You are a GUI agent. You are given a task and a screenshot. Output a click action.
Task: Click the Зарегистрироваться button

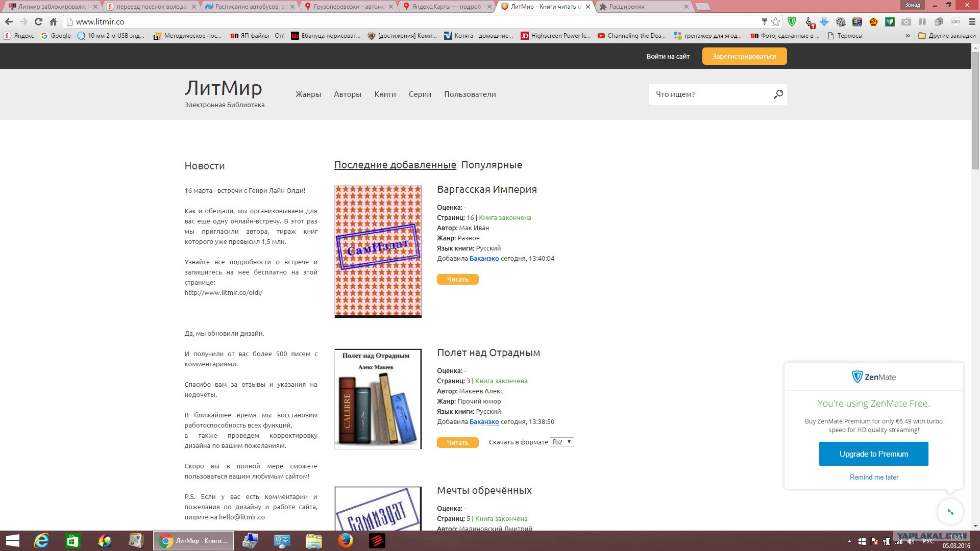(x=744, y=56)
